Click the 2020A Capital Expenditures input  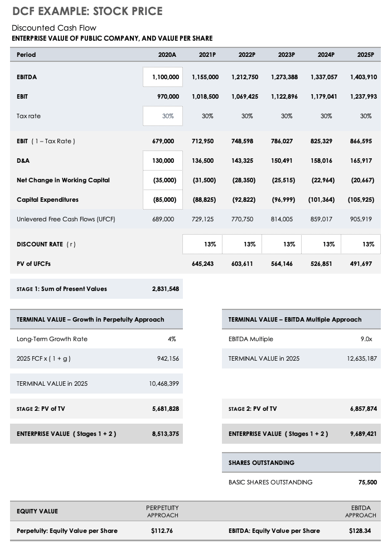click(x=162, y=200)
